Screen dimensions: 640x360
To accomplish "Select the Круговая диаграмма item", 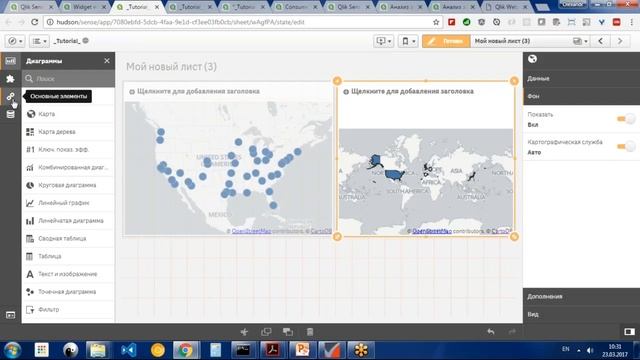I will click(68, 185).
